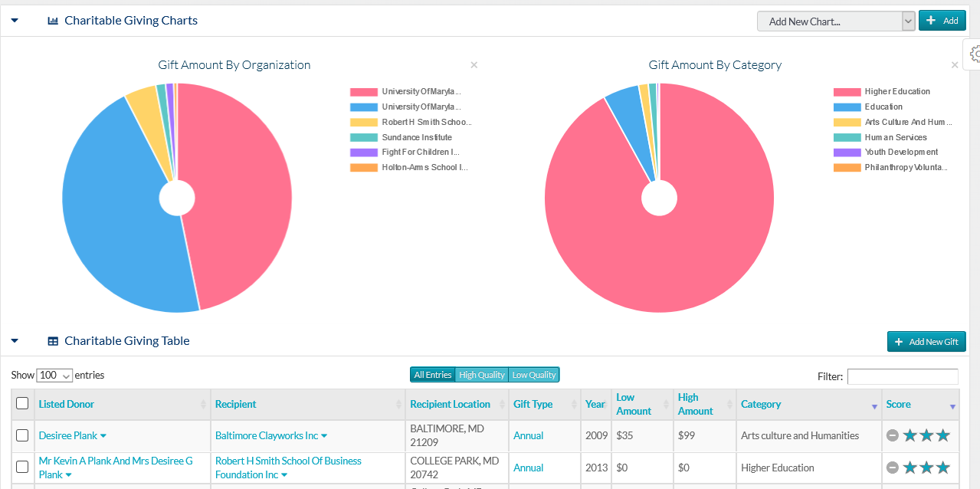This screenshot has height=489, width=980.
Task: Click into the Filter text field
Action: click(902, 376)
